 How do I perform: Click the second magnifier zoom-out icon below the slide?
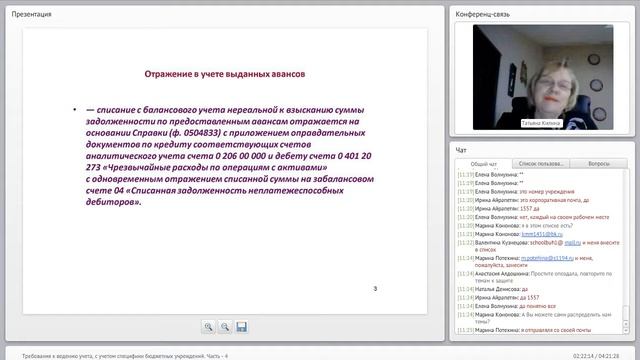tap(225, 327)
